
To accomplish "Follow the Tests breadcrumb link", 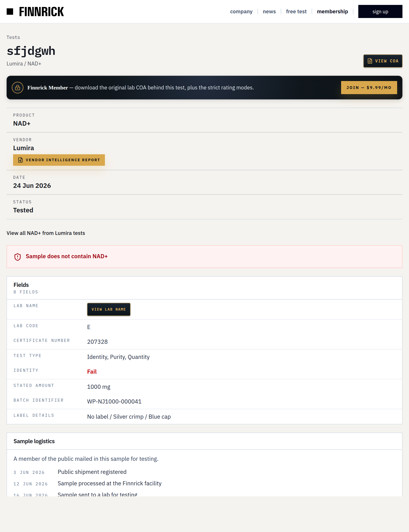I will [13, 37].
